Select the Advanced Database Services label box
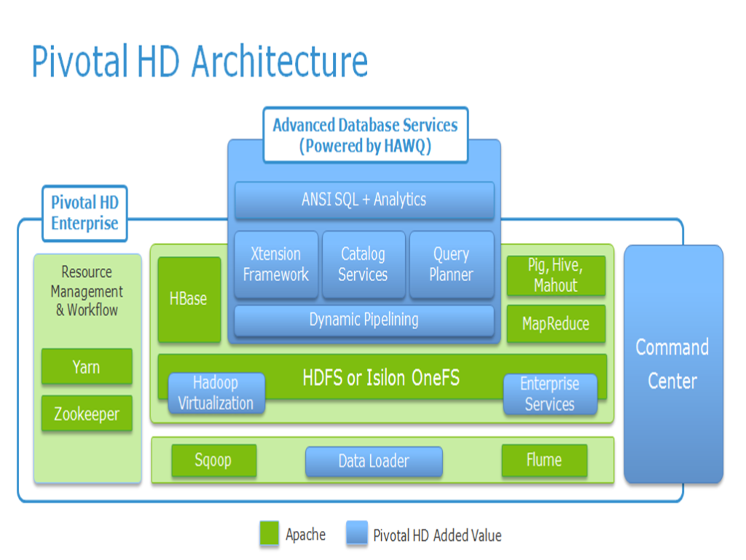 pos(366,135)
